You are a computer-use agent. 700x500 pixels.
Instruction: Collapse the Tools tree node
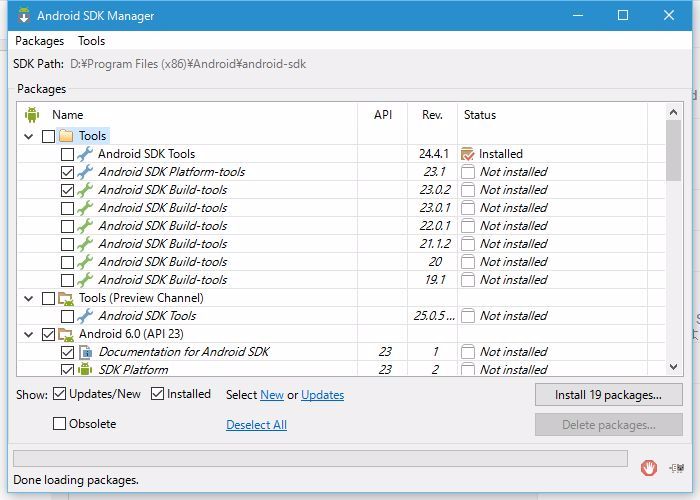(28, 136)
